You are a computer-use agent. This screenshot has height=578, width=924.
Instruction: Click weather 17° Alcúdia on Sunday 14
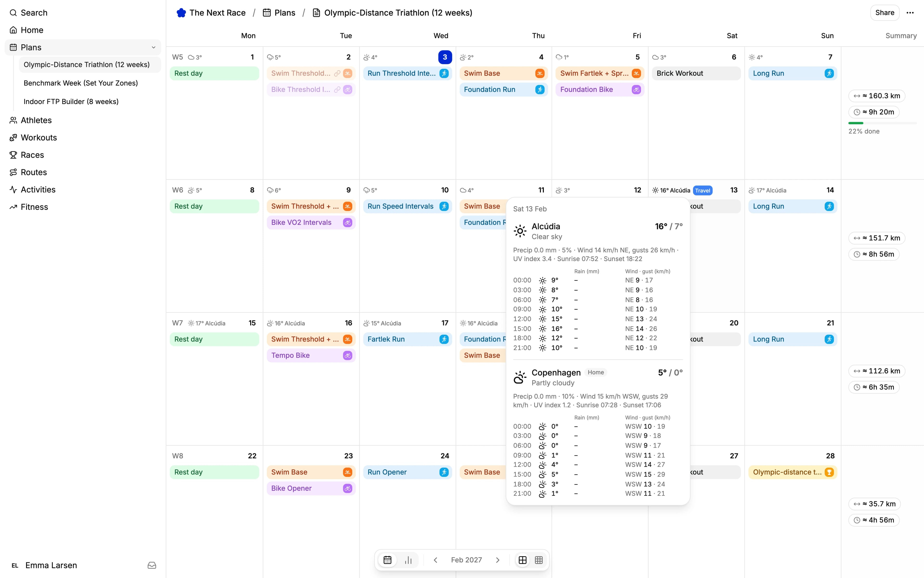click(767, 190)
